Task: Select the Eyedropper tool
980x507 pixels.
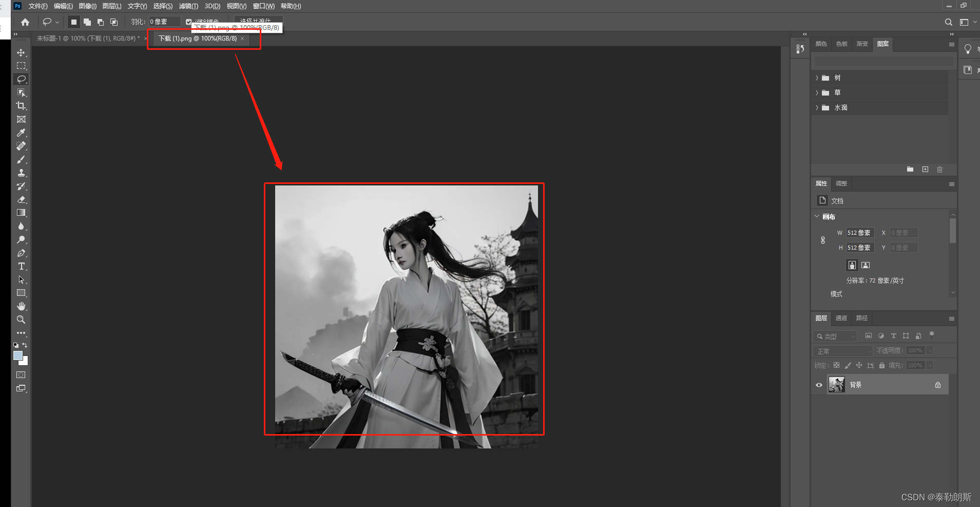Action: pyautogui.click(x=21, y=133)
